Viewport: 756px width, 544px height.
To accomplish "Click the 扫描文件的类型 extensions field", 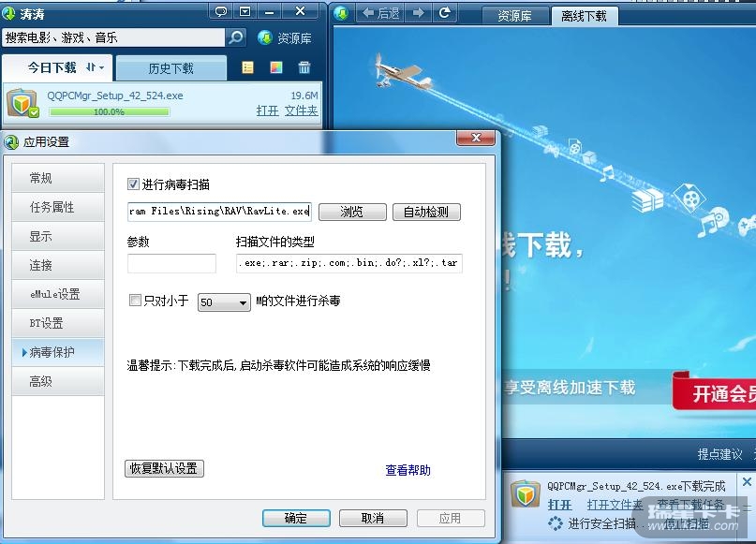I will (349, 263).
